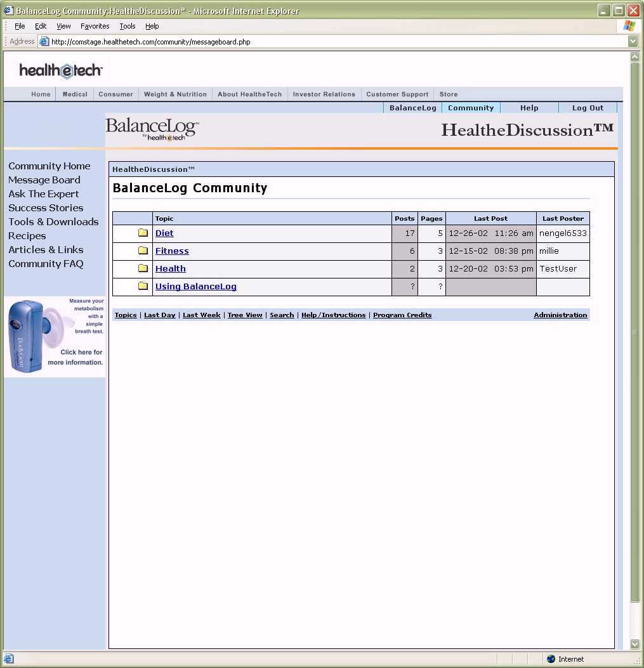This screenshot has height=668, width=644.
Task: Open the address bar dropdown arrow
Action: pos(633,42)
